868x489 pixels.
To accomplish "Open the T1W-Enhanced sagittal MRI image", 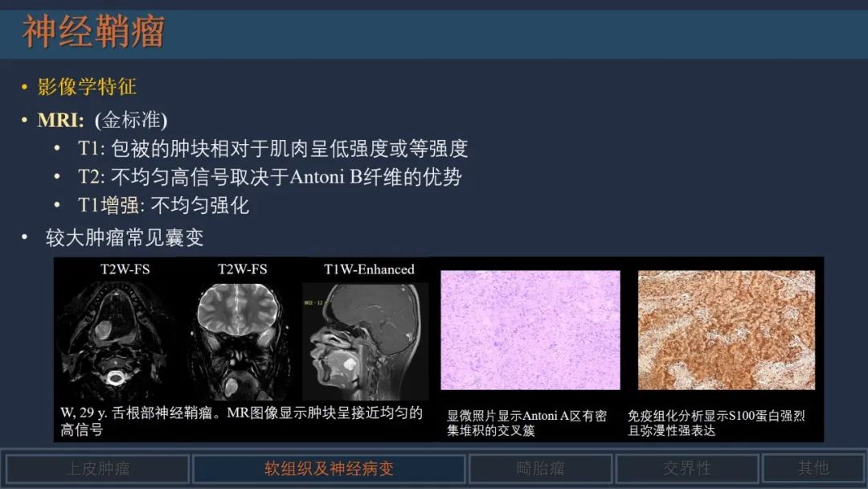I will pyautogui.click(x=366, y=341).
